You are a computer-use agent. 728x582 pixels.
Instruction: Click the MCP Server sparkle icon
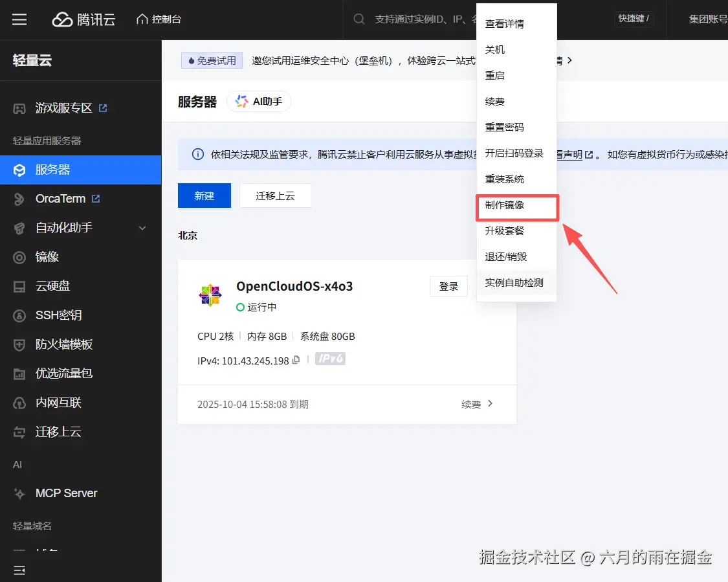(19, 493)
